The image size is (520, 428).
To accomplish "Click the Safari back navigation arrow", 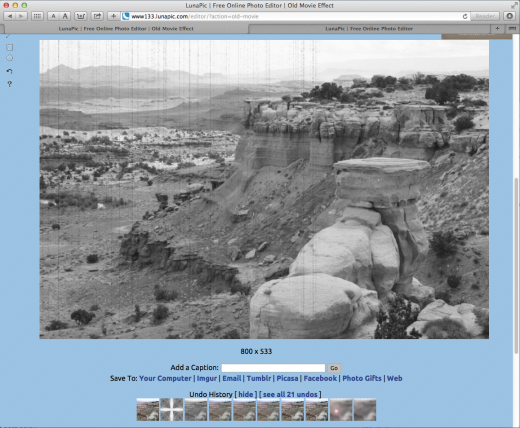I will [x=10, y=16].
